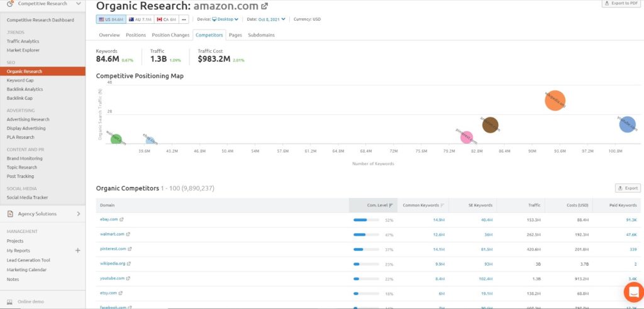Open Backlink Gap in sidebar

click(19, 99)
